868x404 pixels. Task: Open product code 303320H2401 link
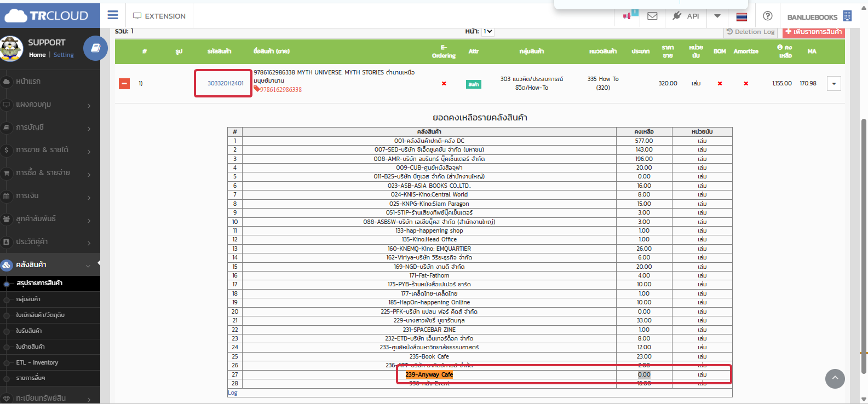click(x=225, y=83)
